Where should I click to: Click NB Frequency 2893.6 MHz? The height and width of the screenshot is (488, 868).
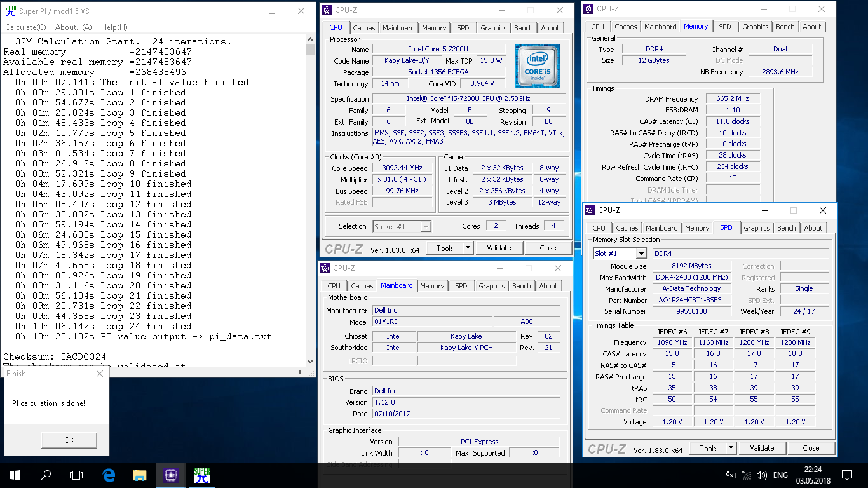pos(780,72)
